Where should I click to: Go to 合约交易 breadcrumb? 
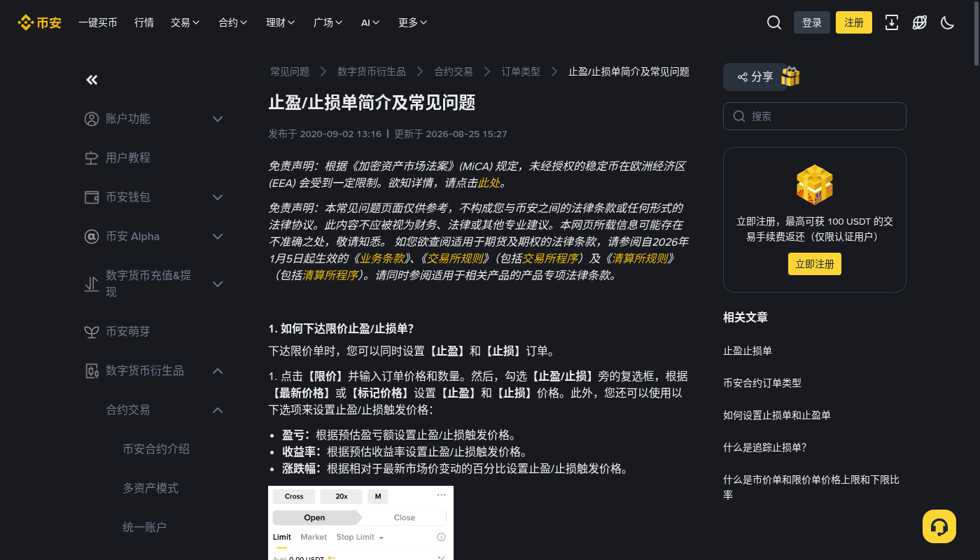[454, 71]
